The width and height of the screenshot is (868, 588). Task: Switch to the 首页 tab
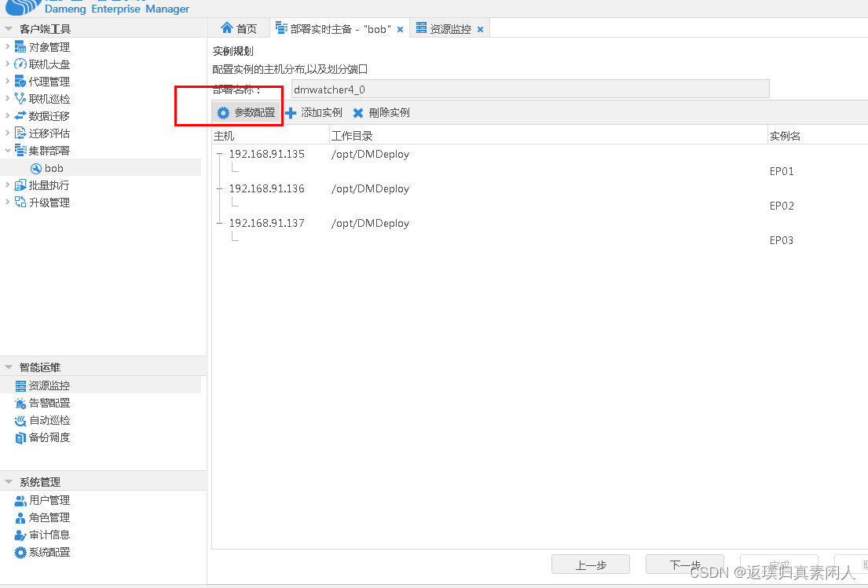pos(239,29)
